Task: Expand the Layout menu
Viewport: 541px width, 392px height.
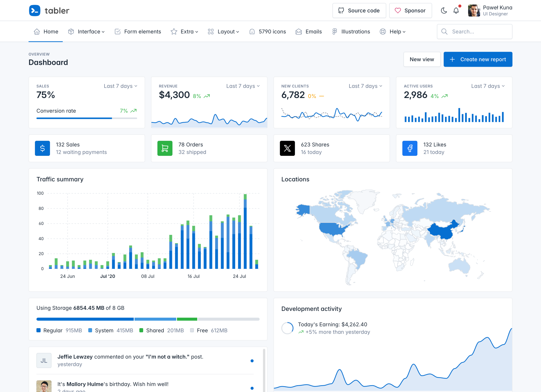Action: [226, 31]
